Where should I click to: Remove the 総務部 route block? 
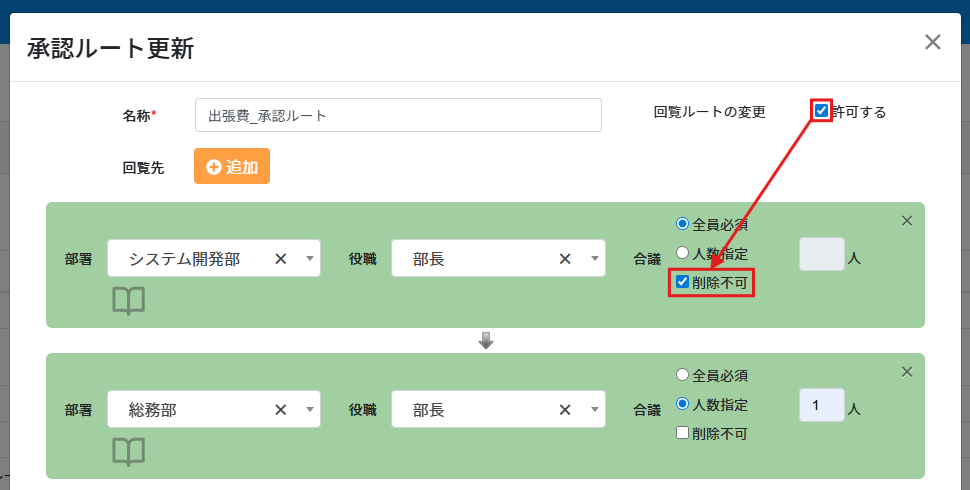click(x=907, y=372)
